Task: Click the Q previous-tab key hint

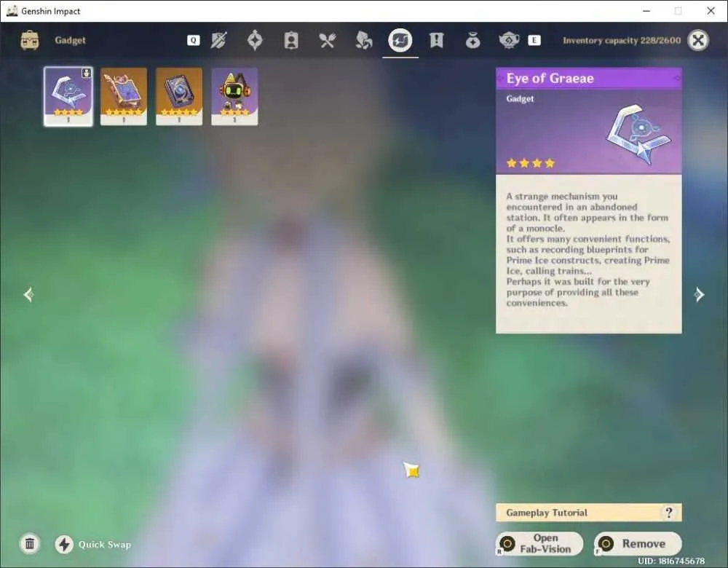Action: click(194, 40)
